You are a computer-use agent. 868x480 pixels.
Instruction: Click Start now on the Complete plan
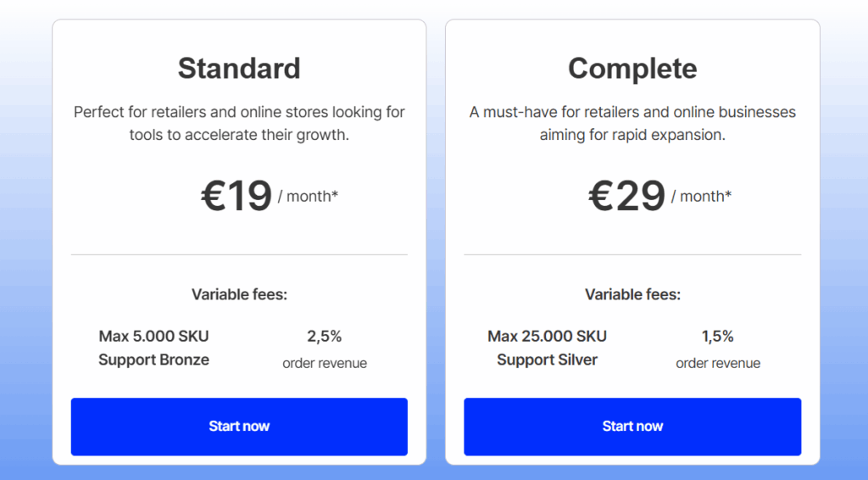632,427
